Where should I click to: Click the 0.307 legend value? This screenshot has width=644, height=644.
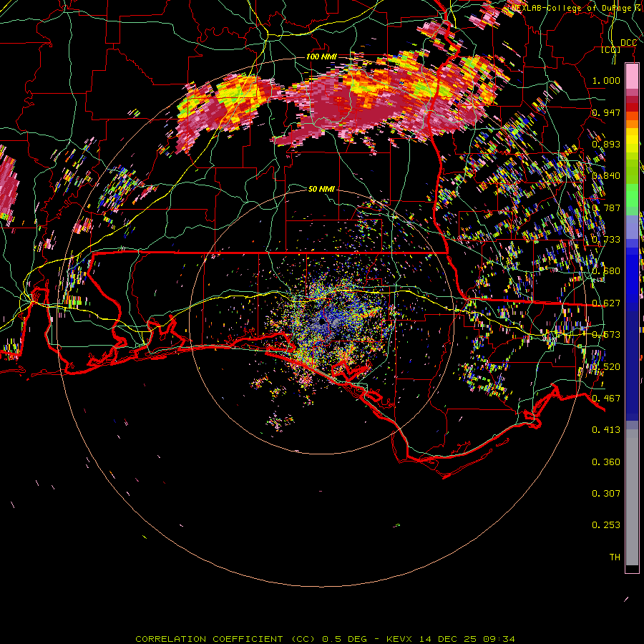click(606, 494)
